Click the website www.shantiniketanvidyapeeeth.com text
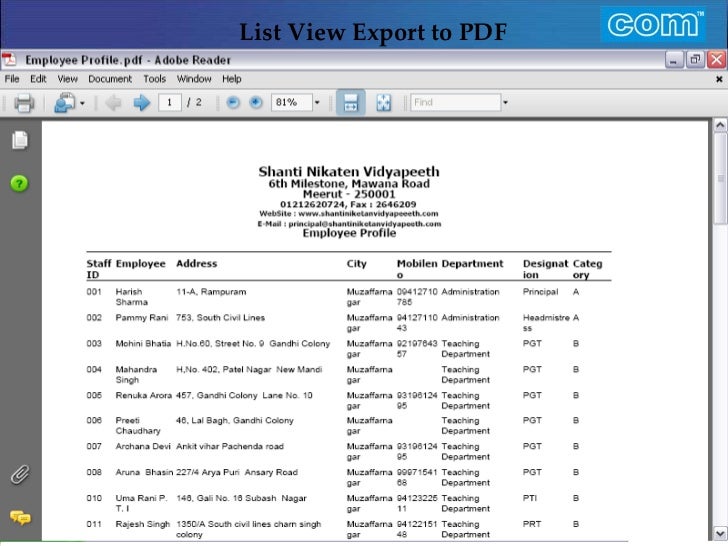 click(x=368, y=214)
